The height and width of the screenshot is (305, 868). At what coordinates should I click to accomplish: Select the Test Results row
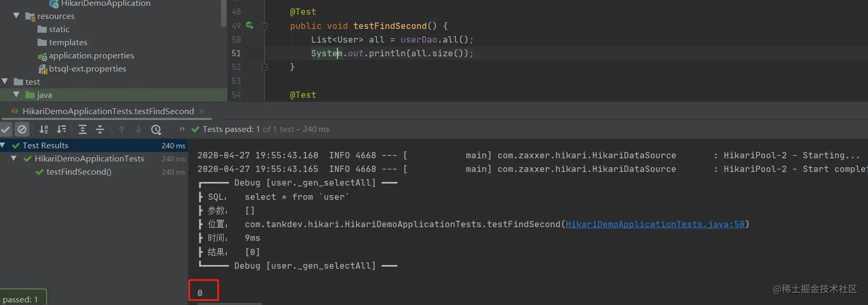click(x=94, y=145)
